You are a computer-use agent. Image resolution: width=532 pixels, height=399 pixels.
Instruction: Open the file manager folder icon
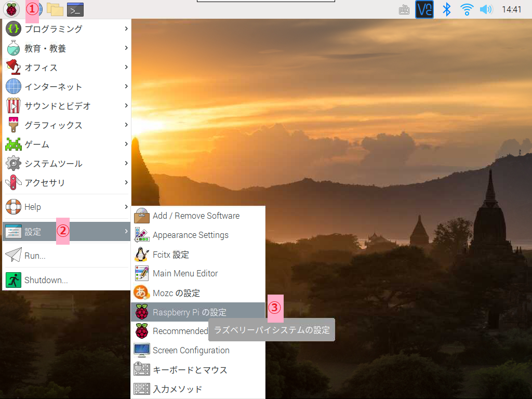55,9
